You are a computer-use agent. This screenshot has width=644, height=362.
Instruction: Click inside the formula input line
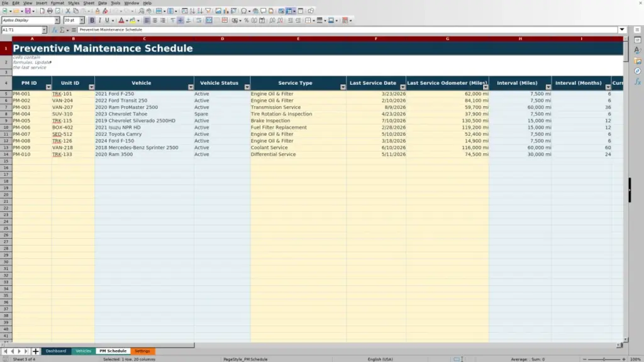(347, 30)
